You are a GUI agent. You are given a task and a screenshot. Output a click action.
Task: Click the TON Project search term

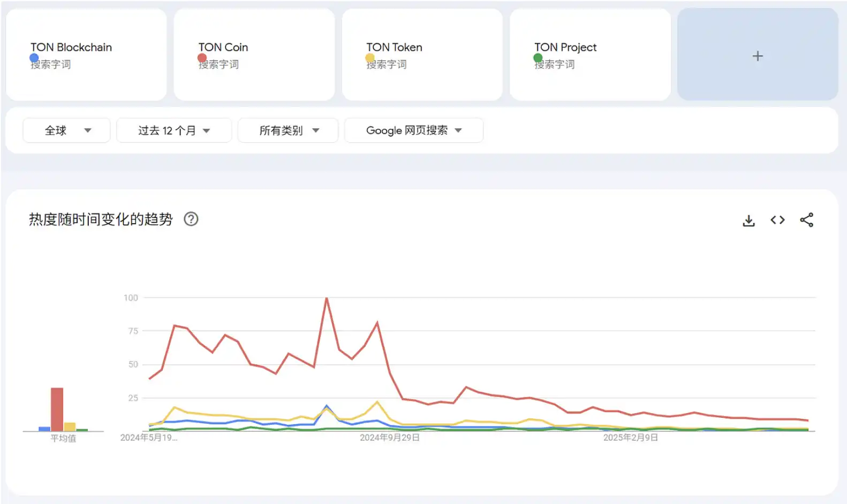(565, 48)
